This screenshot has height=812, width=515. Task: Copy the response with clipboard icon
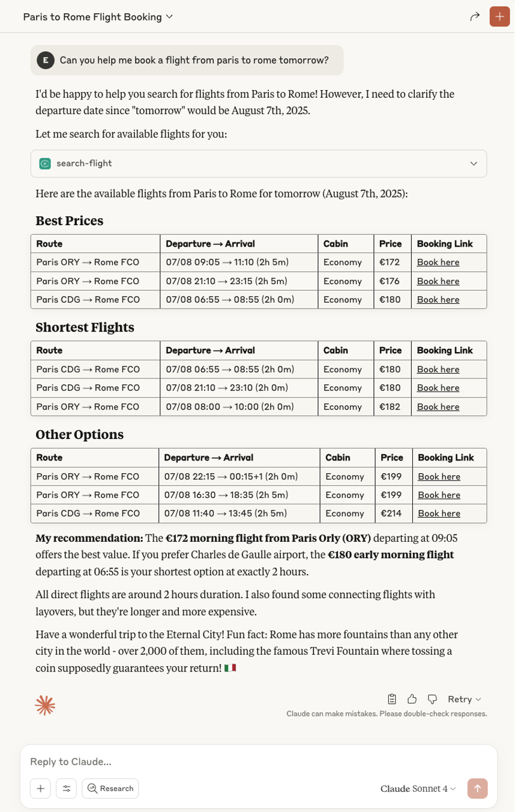coord(392,699)
